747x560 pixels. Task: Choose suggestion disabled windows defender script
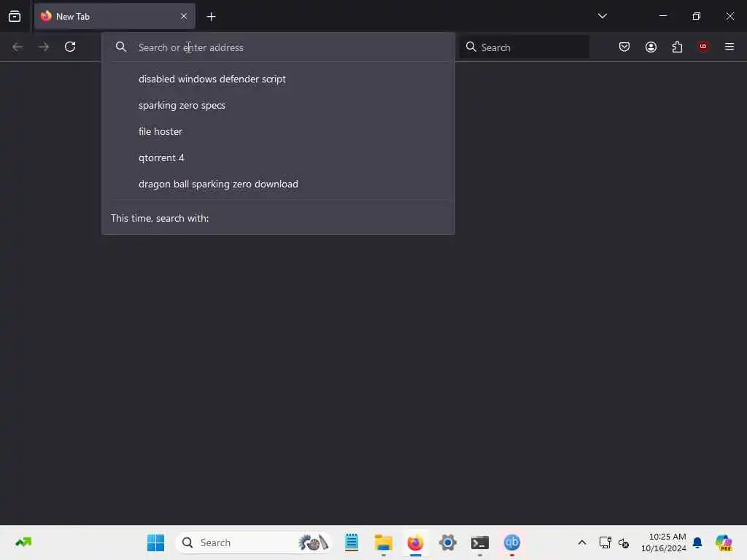(x=278, y=79)
